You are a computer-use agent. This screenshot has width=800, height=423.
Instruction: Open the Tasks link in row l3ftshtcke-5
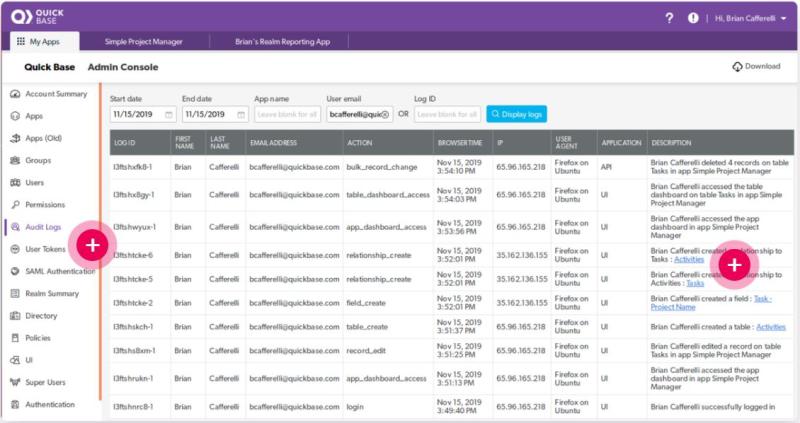tap(695, 283)
